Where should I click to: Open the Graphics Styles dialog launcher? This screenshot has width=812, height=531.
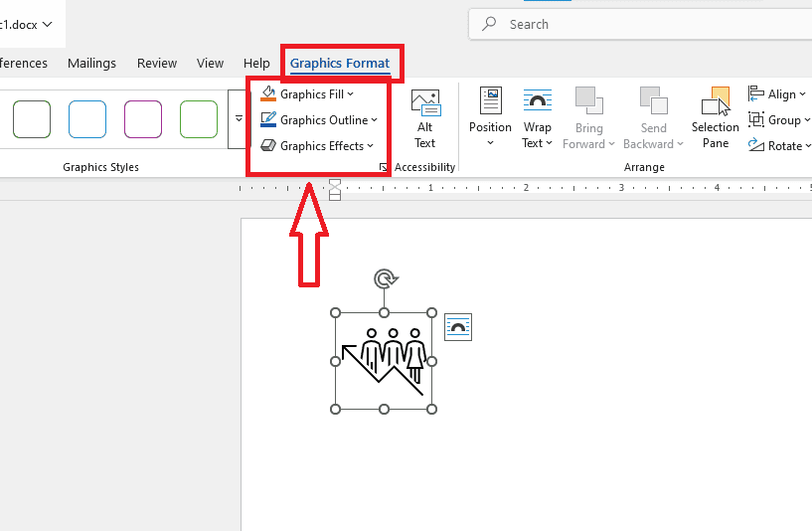pyautogui.click(x=384, y=167)
